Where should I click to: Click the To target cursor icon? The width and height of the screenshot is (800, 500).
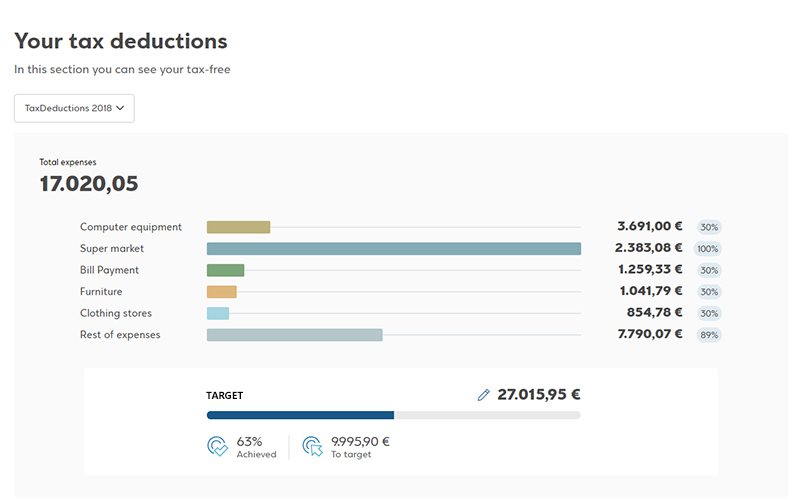(x=313, y=446)
